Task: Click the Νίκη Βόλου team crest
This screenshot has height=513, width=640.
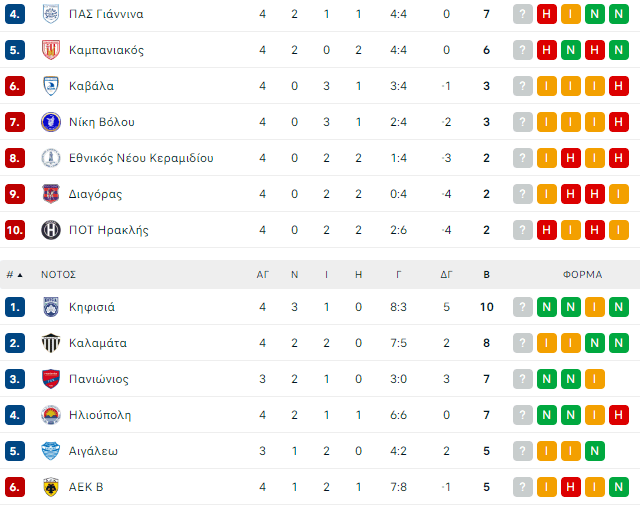Action: pyautogui.click(x=51, y=122)
